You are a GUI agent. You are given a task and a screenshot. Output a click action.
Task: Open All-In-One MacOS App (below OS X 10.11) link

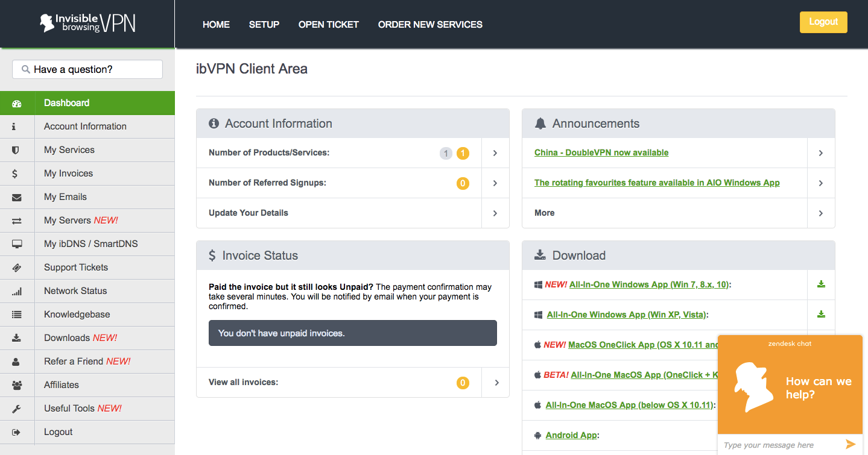pos(630,405)
